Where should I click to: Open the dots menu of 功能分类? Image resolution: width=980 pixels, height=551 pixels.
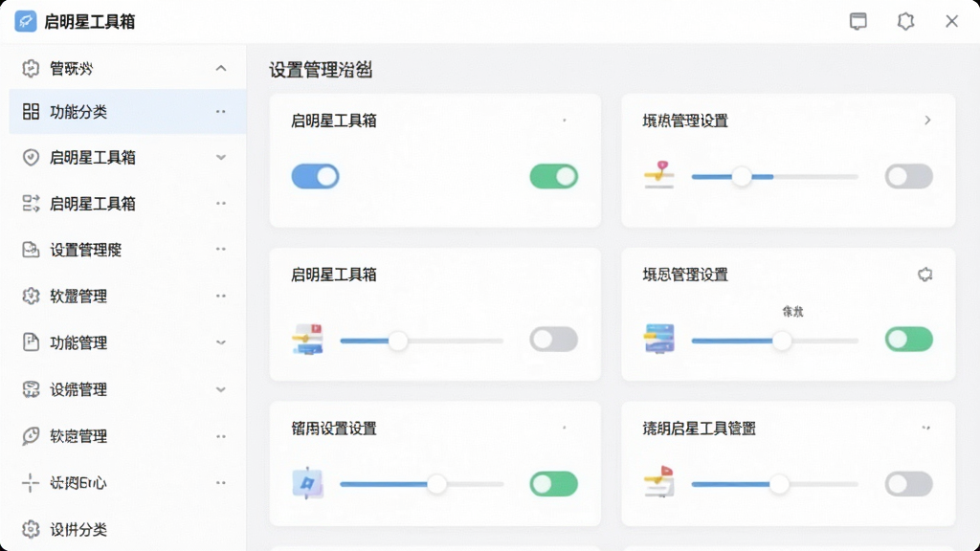(221, 111)
